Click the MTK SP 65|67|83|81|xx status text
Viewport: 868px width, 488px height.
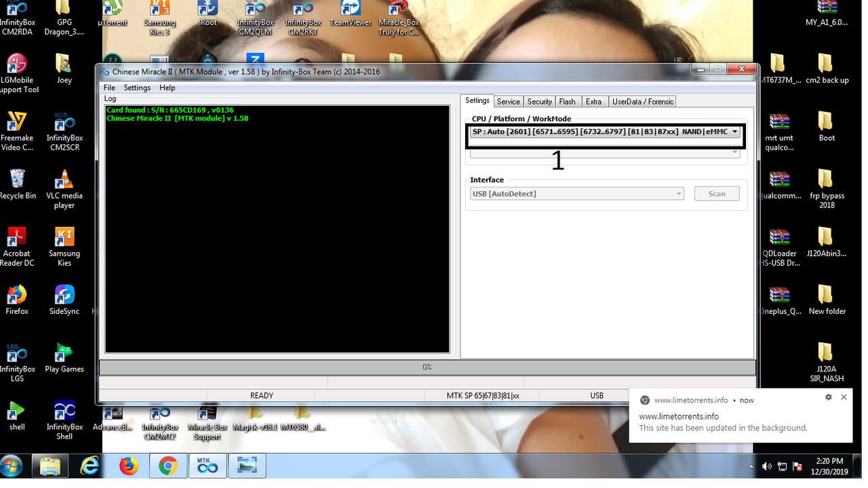point(483,396)
